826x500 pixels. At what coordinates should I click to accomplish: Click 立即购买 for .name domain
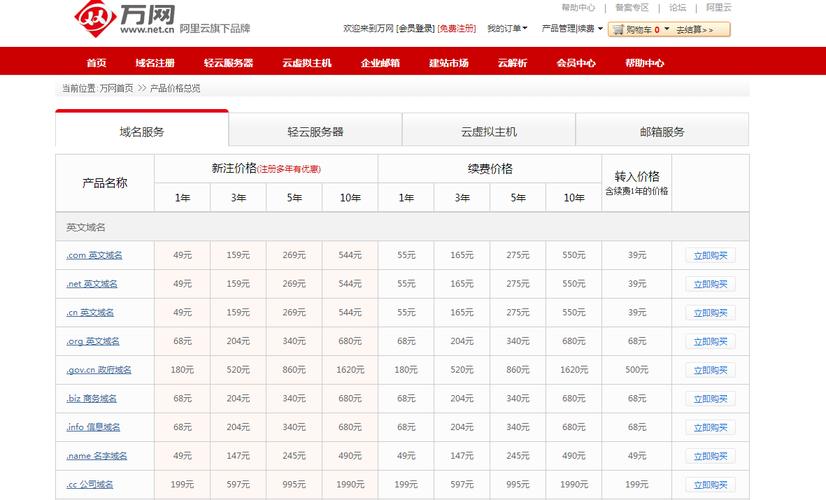710,456
